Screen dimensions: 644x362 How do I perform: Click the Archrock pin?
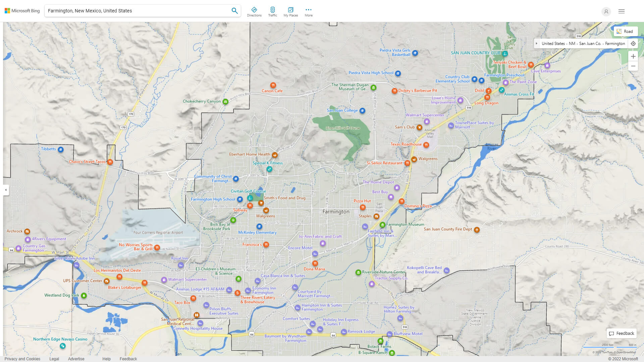pos(27,231)
